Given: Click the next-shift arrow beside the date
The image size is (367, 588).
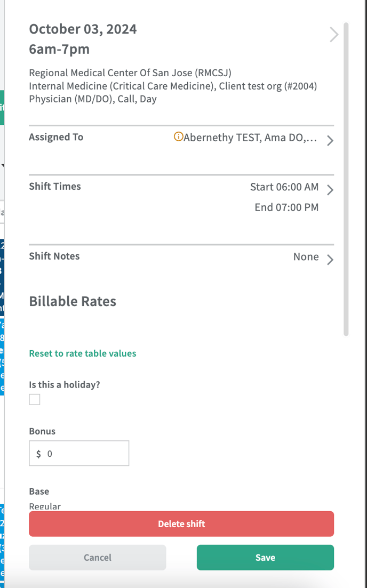Looking at the screenshot, I should [334, 35].
